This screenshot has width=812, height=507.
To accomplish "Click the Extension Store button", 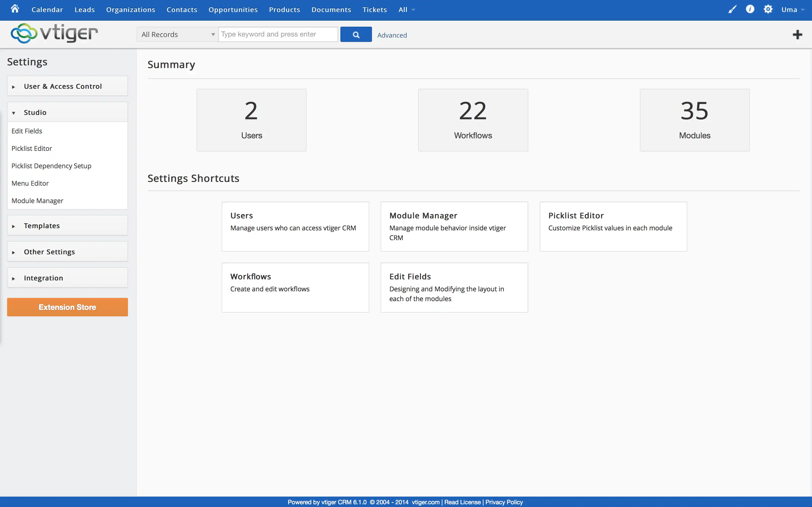I will (x=67, y=307).
